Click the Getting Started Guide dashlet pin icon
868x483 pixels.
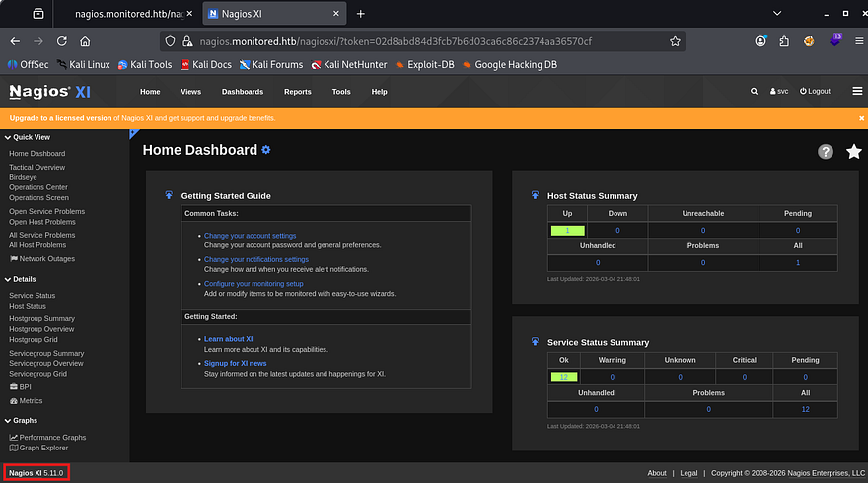click(169, 195)
